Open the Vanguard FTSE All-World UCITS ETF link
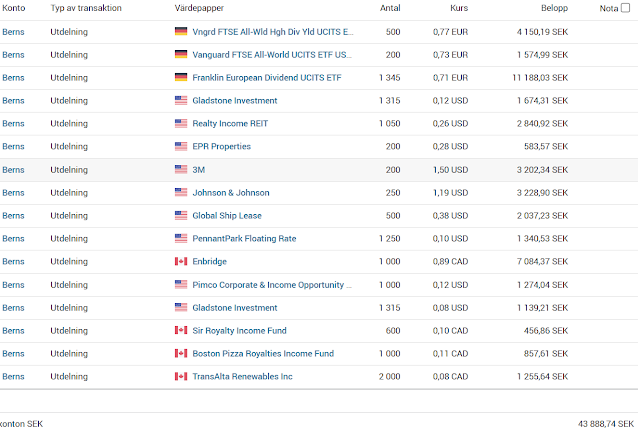 click(x=272, y=55)
